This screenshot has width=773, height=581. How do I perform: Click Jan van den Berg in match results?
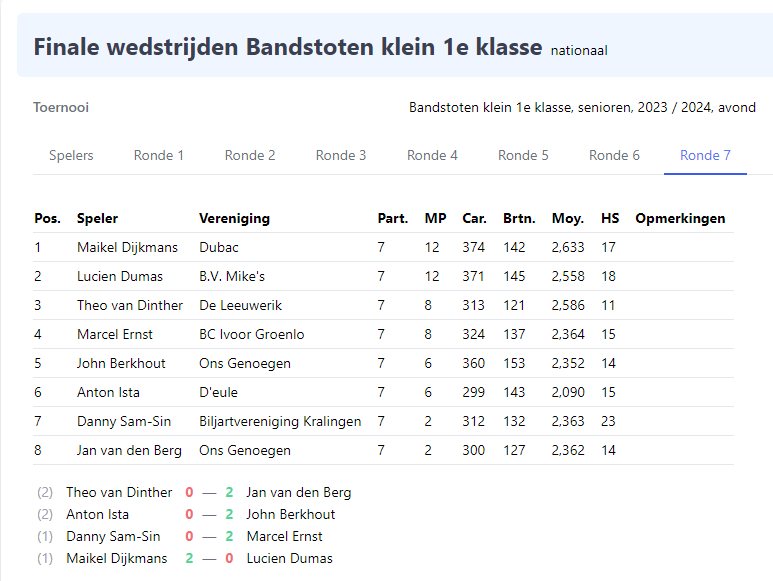click(x=299, y=492)
